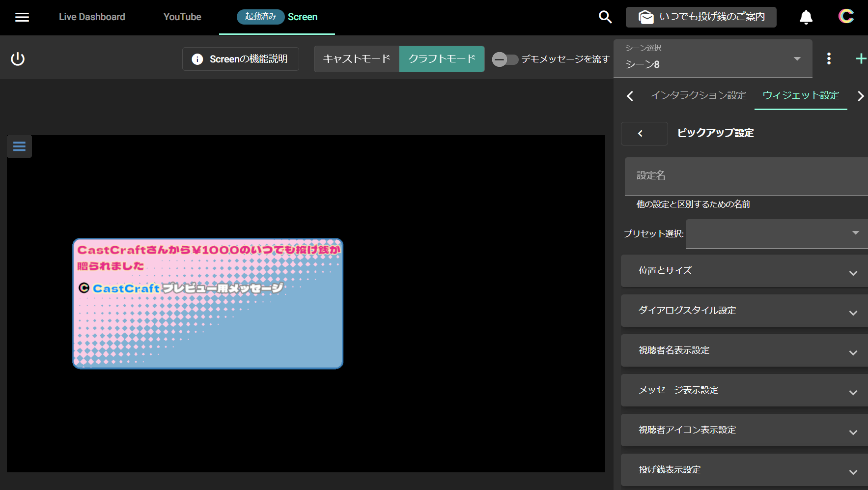Click the 起動済み status badge
The width and height of the screenshot is (868, 490).
pos(261,17)
